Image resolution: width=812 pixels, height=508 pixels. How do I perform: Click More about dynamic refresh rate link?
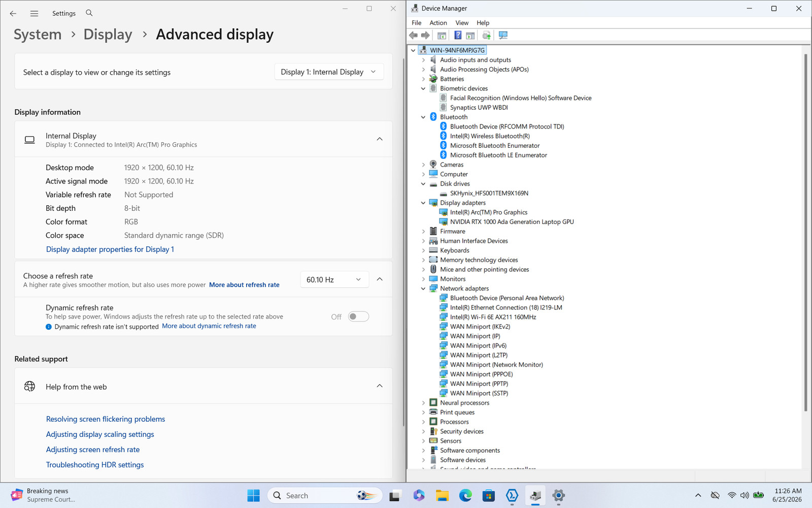tap(209, 326)
